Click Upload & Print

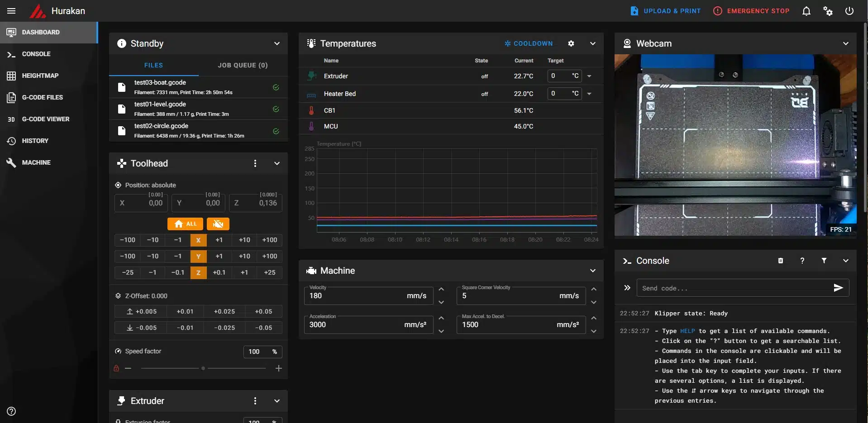[x=666, y=11]
